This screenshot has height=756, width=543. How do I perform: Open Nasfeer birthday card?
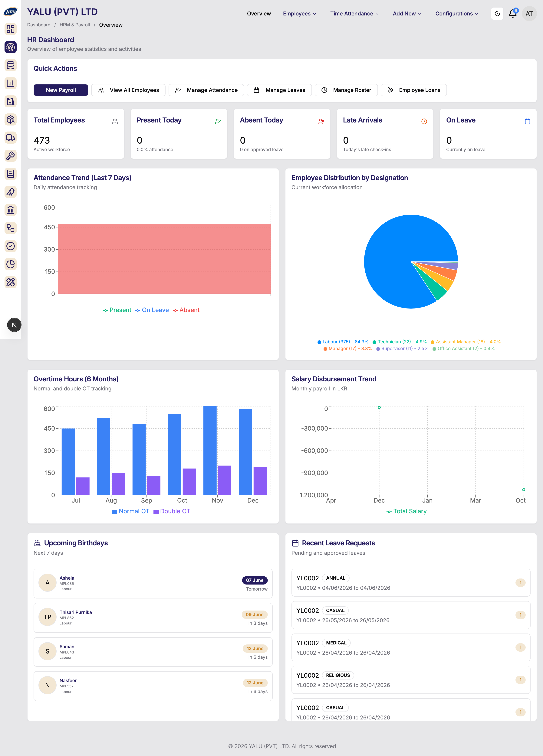click(x=153, y=686)
